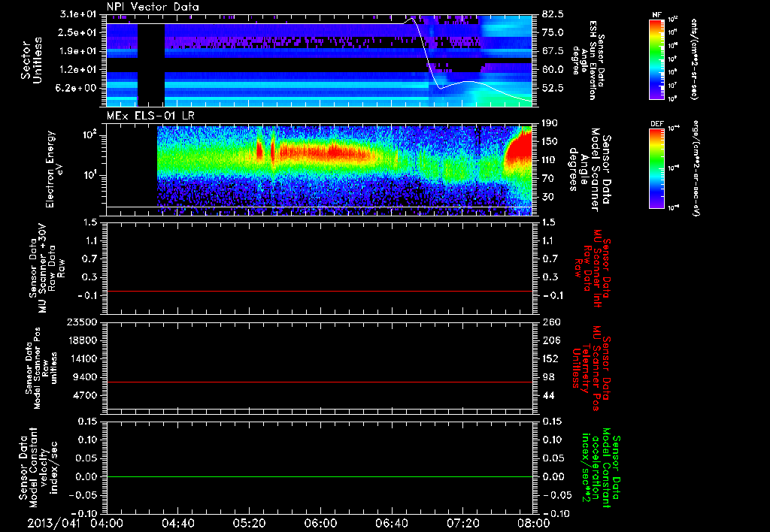Click the "44" telemetry tick label
Image resolution: width=770 pixels, height=532 pixels.
pyautogui.click(x=548, y=396)
